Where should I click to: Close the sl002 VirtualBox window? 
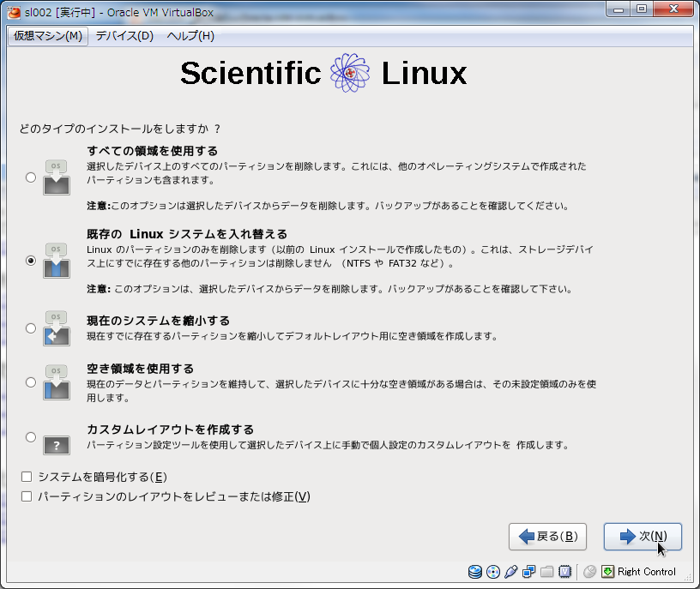coord(674,9)
